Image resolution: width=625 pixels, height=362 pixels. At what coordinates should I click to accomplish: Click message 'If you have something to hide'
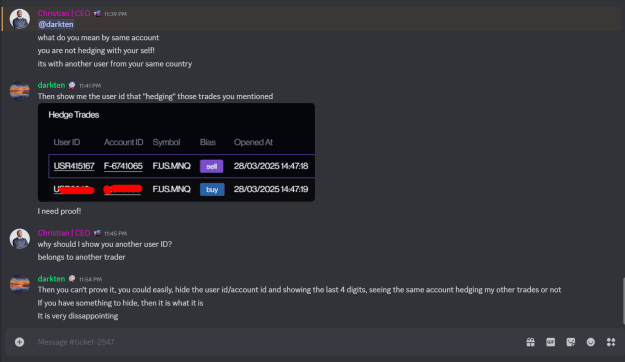[120, 303]
